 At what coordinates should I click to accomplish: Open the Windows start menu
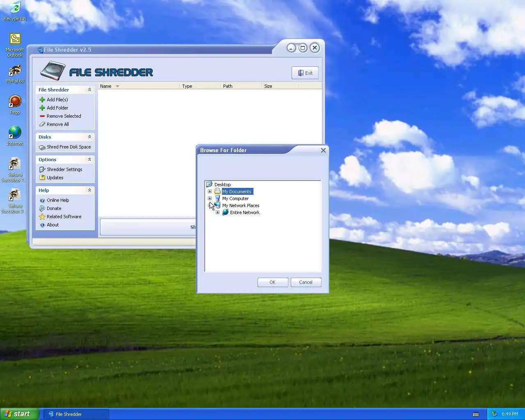[x=20, y=414]
